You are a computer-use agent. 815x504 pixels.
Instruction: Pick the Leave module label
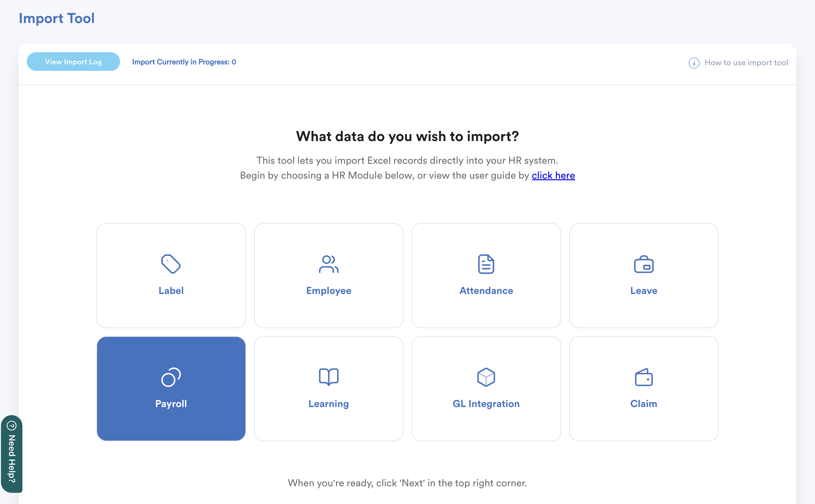(x=644, y=290)
